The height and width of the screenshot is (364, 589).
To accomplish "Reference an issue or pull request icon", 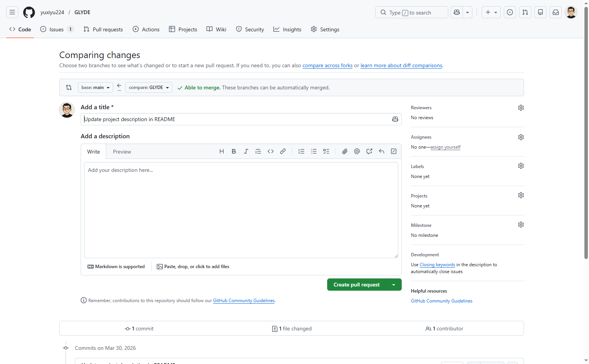I will click(x=369, y=151).
